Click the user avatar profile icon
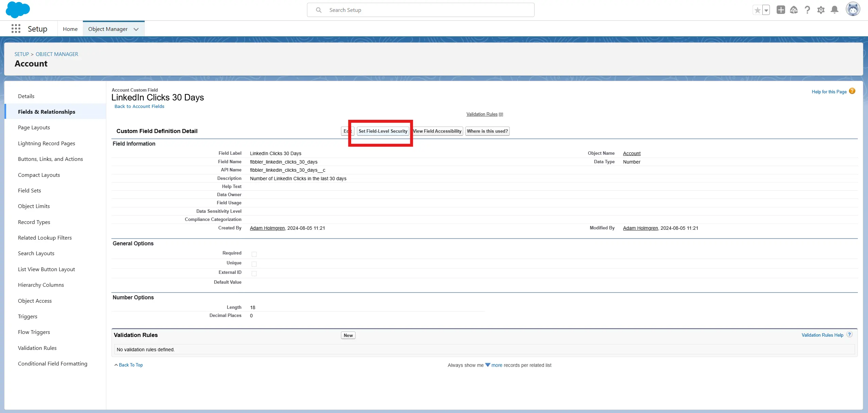 point(853,9)
